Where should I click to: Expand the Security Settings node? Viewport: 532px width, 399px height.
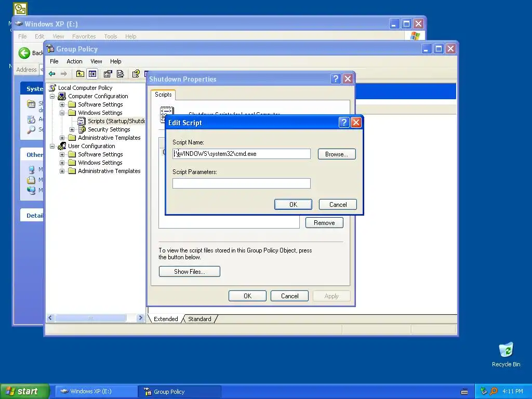click(x=72, y=129)
